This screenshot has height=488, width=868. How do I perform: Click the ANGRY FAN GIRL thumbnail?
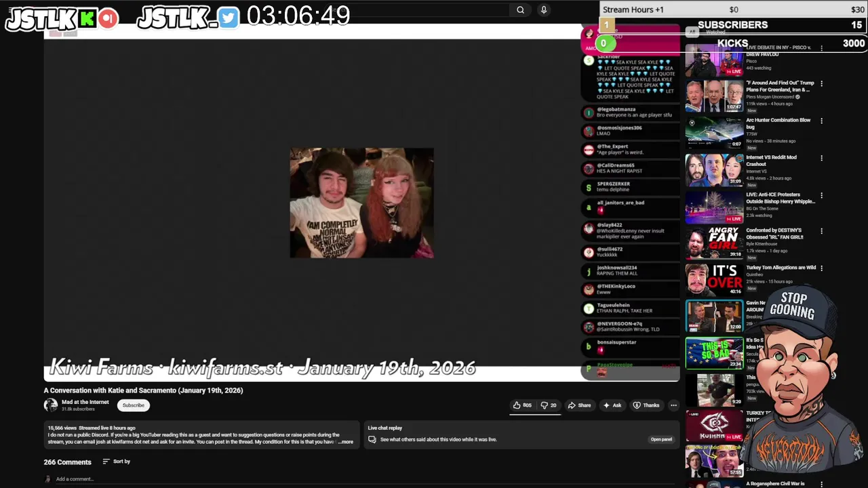click(714, 243)
